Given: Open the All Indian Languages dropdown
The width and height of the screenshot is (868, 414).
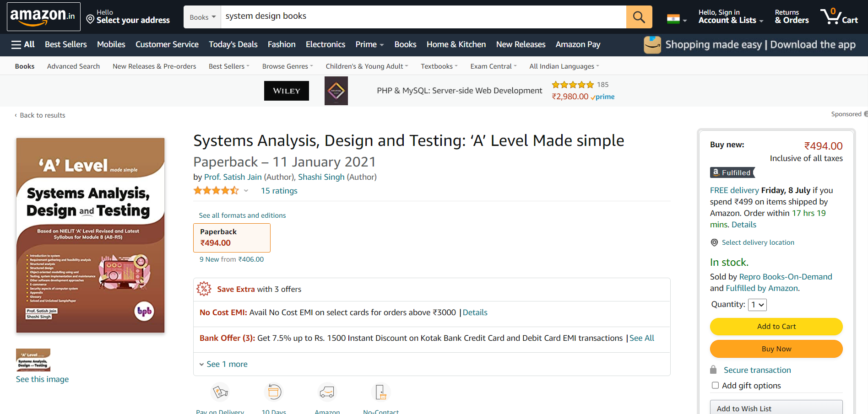Looking at the screenshot, I should click(564, 66).
